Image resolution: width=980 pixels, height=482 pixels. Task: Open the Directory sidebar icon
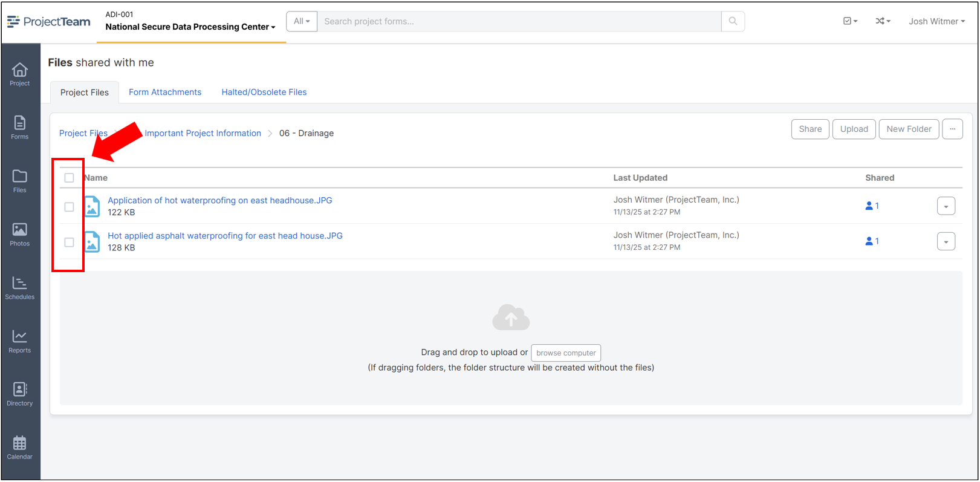pyautogui.click(x=20, y=394)
